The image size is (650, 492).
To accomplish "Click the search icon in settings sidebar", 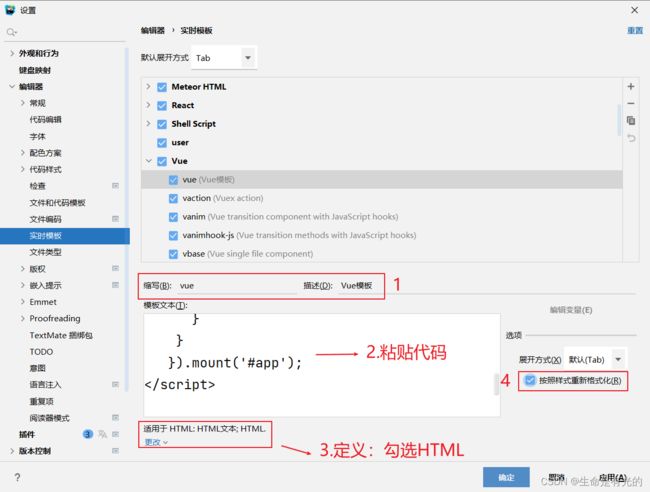I will click(x=11, y=32).
